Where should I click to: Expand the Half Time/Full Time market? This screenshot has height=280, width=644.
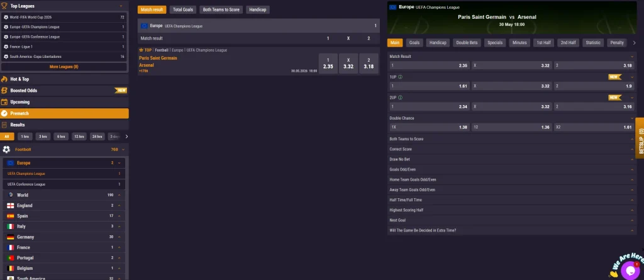pos(512,200)
